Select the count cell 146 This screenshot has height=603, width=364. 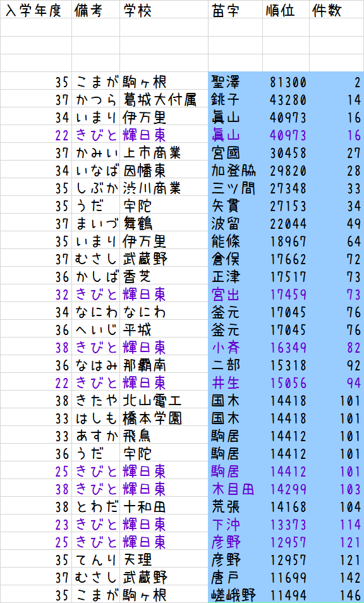point(337,594)
